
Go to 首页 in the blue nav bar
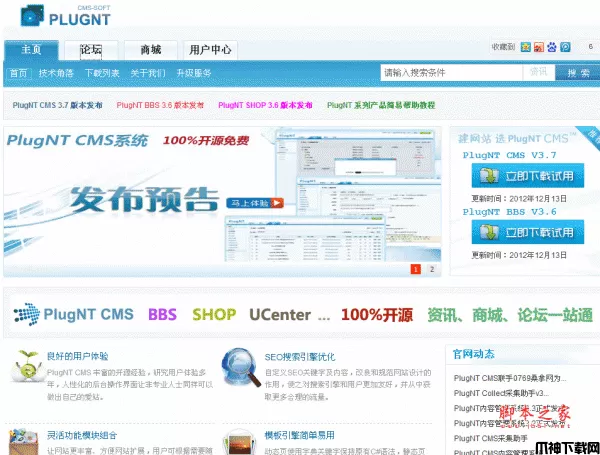[18, 73]
